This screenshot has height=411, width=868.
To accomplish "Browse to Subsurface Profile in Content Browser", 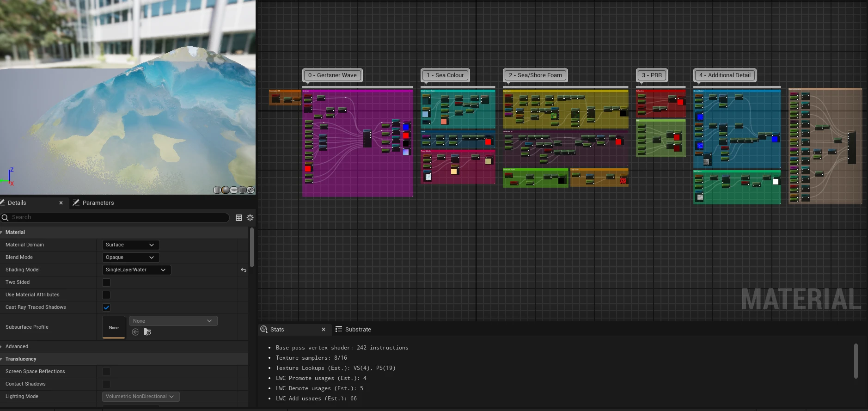I will pyautogui.click(x=147, y=332).
